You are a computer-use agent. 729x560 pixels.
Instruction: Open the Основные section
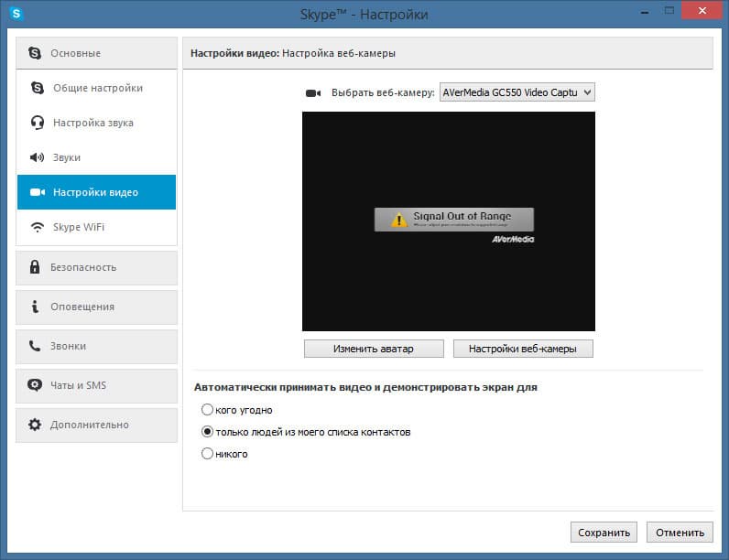pyautogui.click(x=97, y=53)
